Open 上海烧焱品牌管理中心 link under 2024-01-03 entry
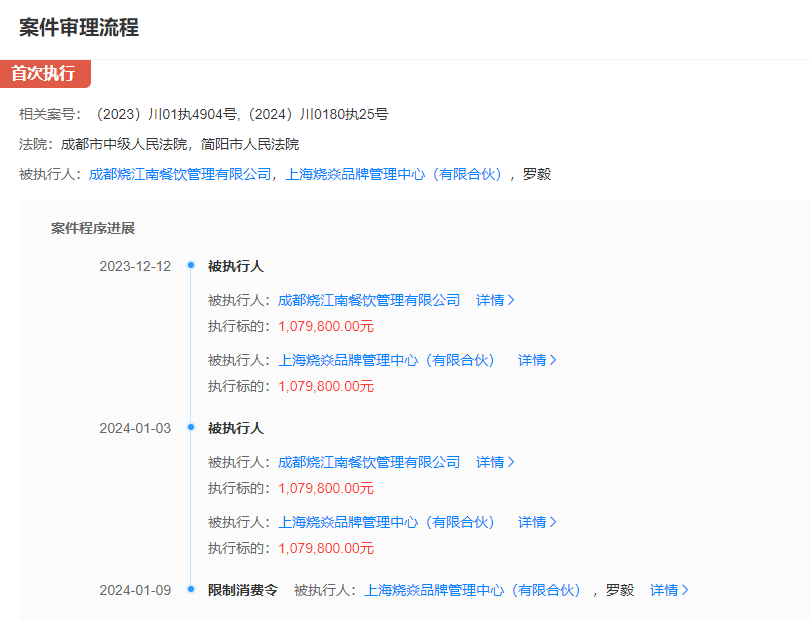 pos(386,522)
